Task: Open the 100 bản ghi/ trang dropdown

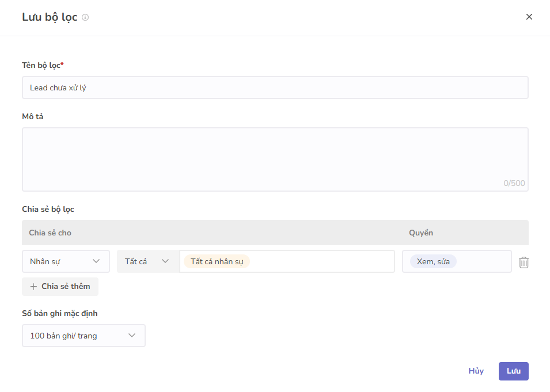Action: click(84, 336)
